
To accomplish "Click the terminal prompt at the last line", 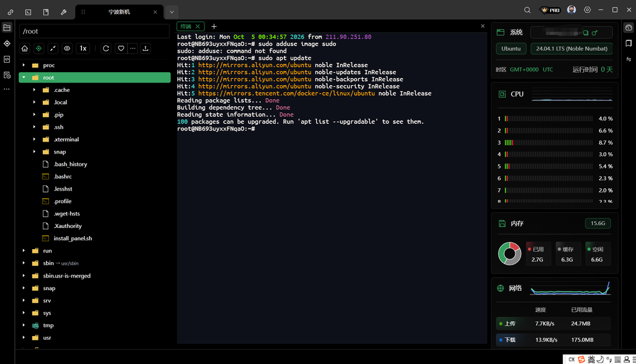I will point(216,129).
